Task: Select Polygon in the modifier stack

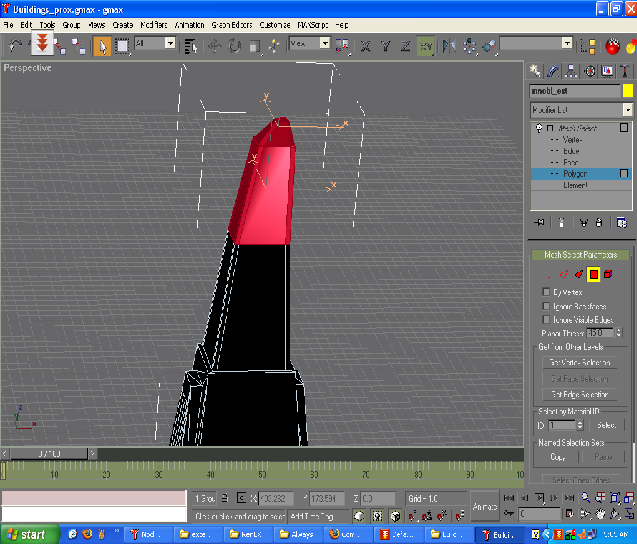Action: tap(575, 173)
